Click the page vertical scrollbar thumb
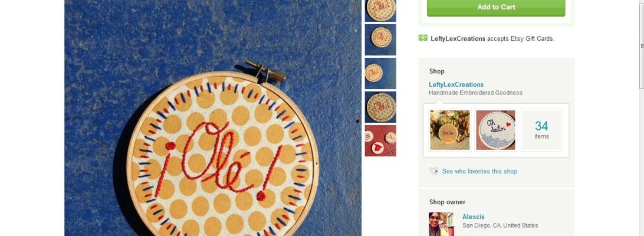The width and height of the screenshot is (644, 236). [x=642, y=43]
